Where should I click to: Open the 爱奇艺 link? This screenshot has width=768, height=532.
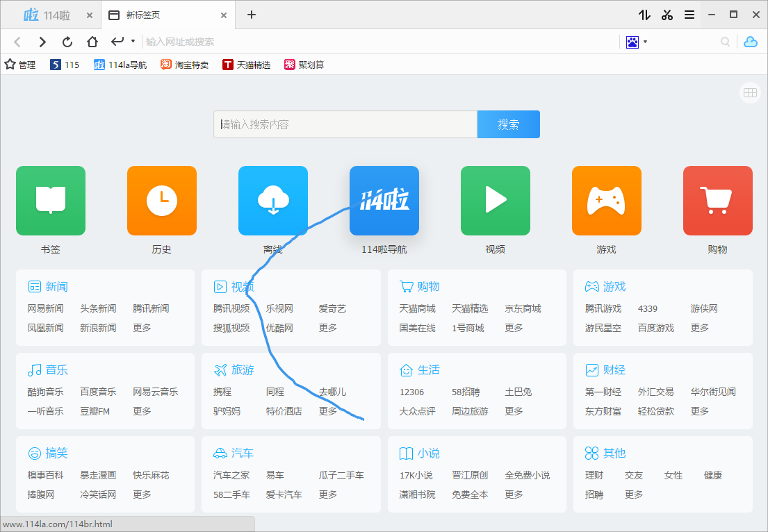(x=332, y=308)
